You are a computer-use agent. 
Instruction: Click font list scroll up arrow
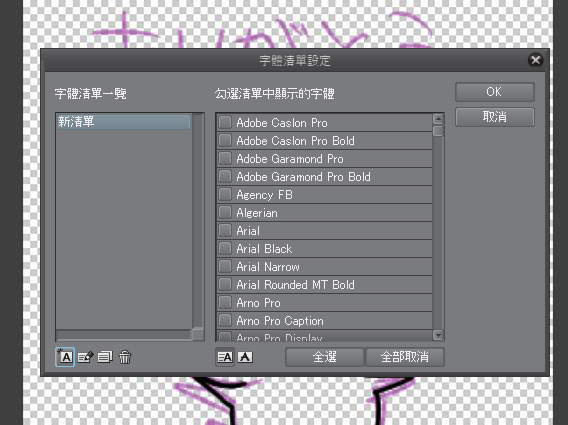(438, 119)
